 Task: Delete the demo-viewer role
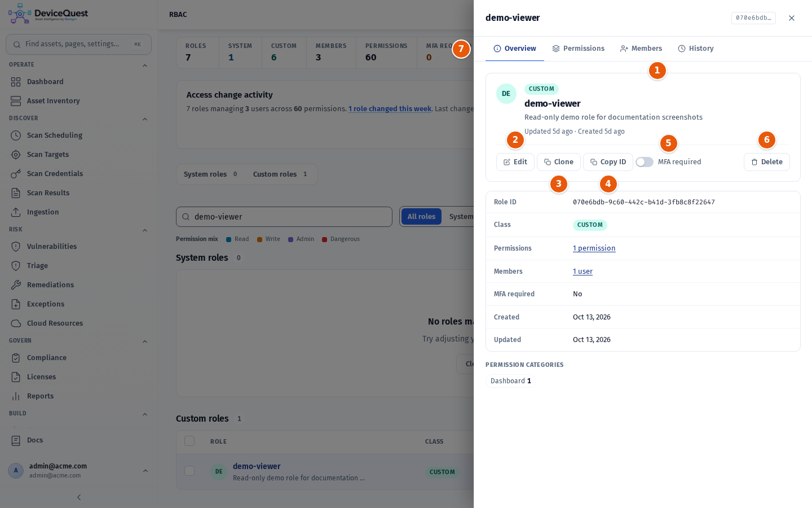point(767,162)
